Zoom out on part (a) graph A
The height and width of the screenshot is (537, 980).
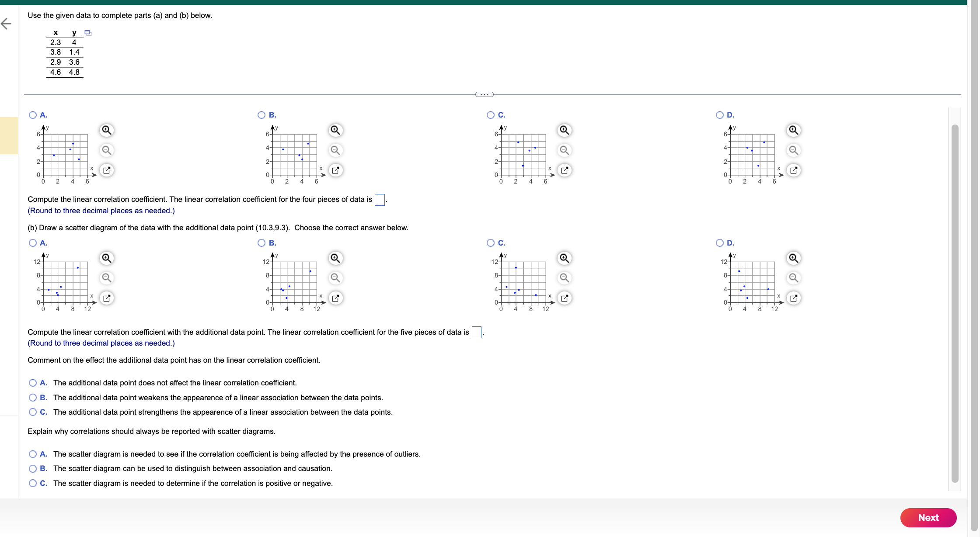tap(106, 150)
